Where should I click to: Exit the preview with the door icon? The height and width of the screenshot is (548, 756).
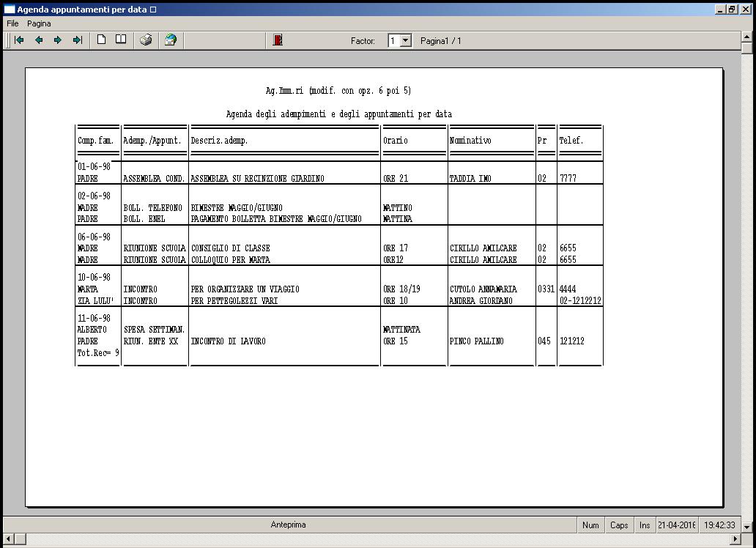tap(278, 40)
